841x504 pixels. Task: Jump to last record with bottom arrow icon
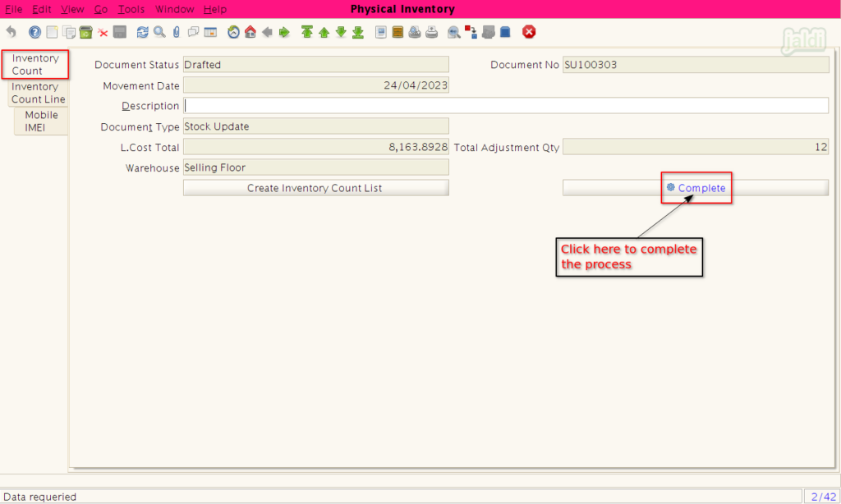[x=358, y=32]
